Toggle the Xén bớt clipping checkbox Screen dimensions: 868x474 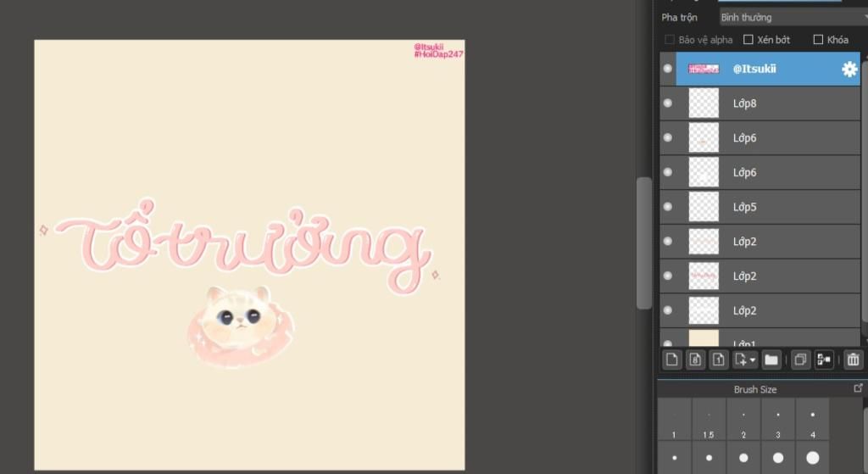click(x=748, y=39)
